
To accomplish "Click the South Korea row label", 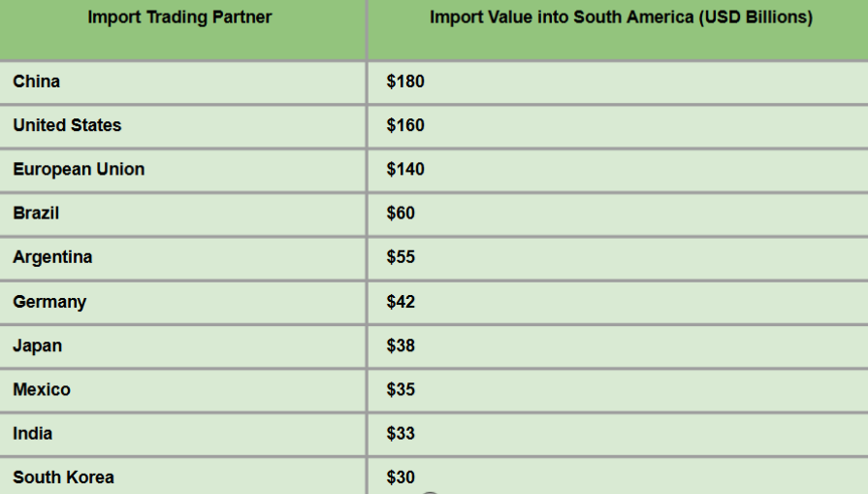I will [x=63, y=478].
